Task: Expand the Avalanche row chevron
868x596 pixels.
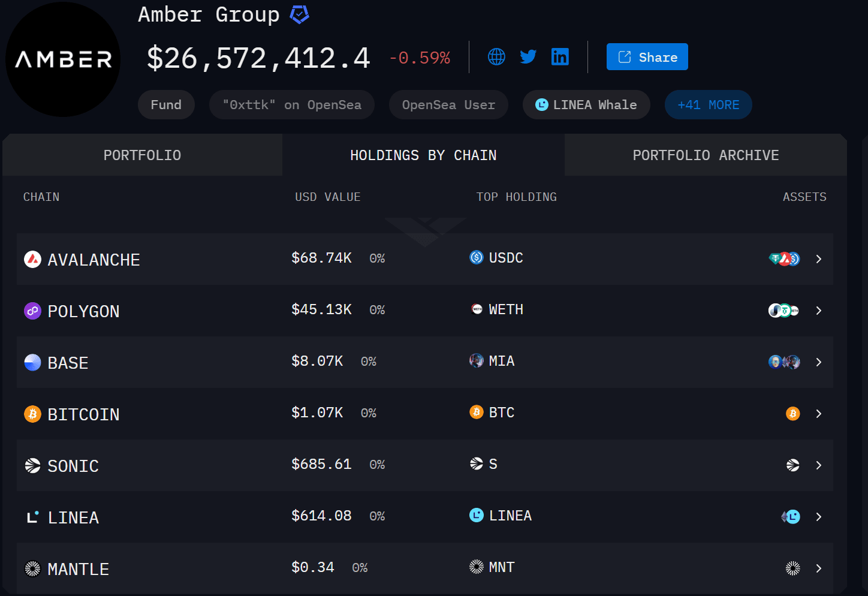Action: [819, 259]
